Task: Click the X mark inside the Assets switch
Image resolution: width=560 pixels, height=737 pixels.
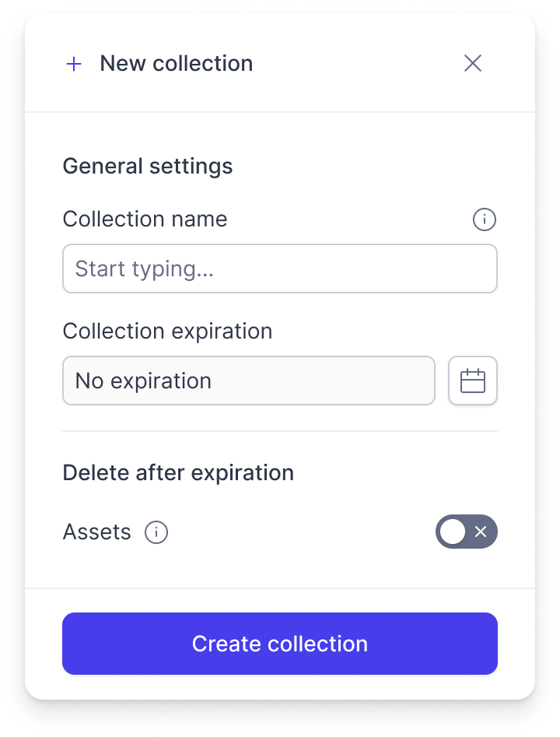Action: (481, 532)
